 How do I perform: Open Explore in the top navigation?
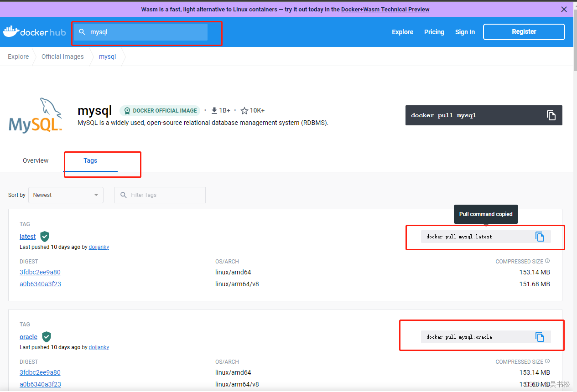[x=402, y=32]
